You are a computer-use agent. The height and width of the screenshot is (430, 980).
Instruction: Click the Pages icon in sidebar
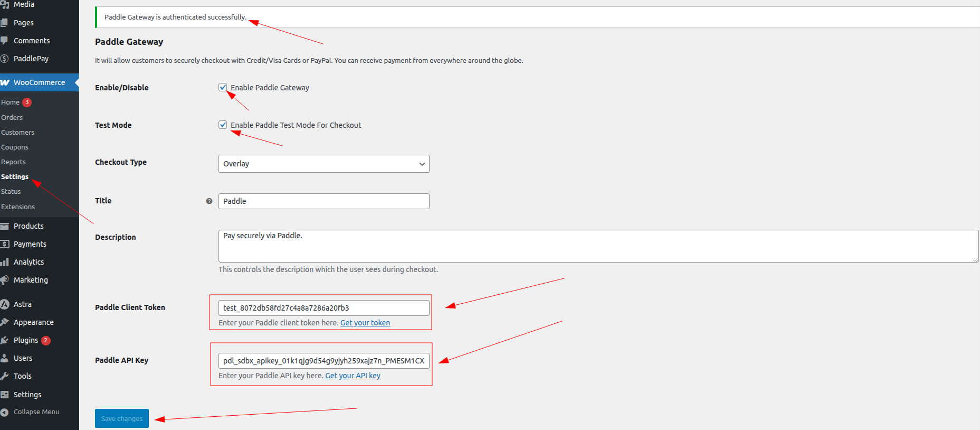(x=4, y=23)
